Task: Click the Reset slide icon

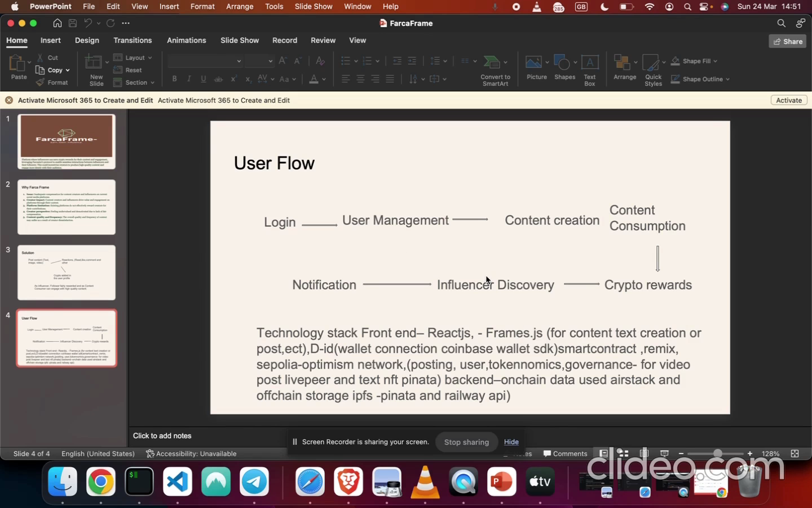Action: tap(118, 70)
